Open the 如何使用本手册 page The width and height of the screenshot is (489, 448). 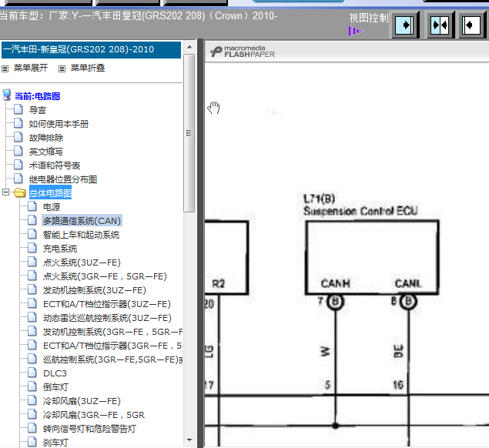59,124
